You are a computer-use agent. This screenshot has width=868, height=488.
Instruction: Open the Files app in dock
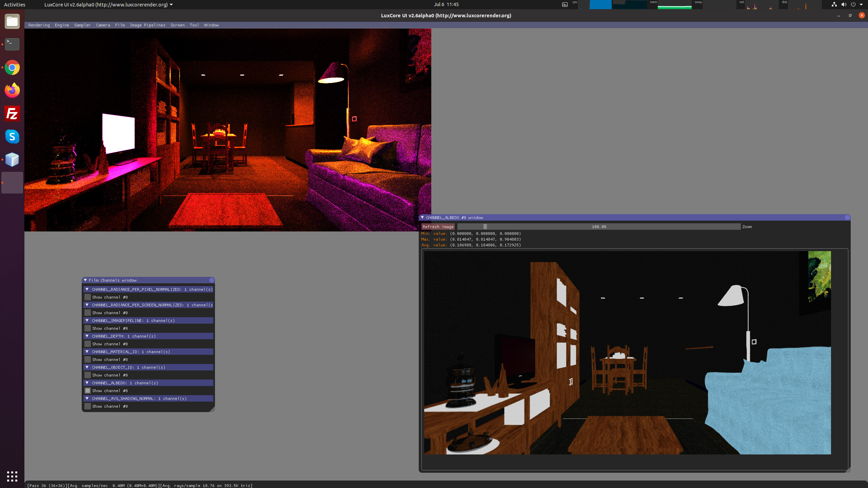(x=12, y=22)
